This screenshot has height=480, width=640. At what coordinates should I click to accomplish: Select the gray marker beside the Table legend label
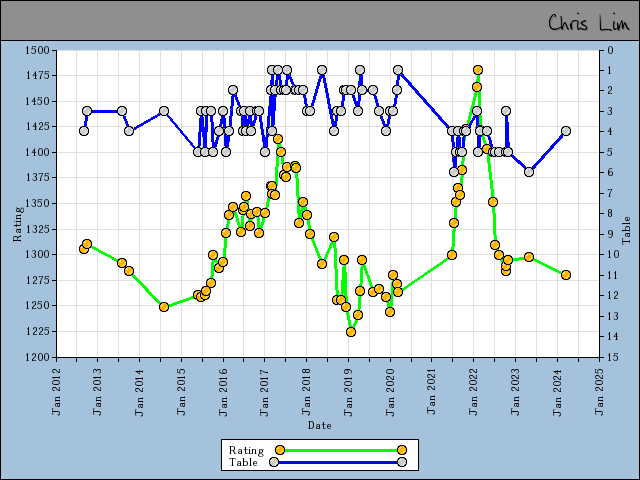click(x=274, y=462)
